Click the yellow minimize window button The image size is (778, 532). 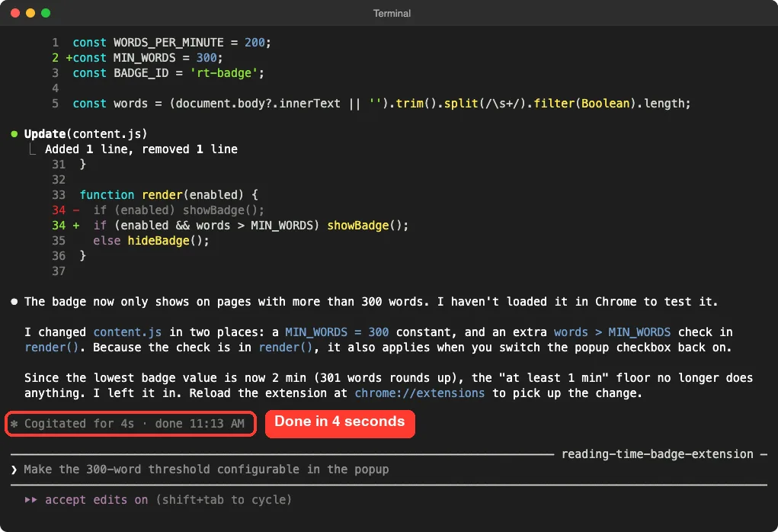point(30,13)
